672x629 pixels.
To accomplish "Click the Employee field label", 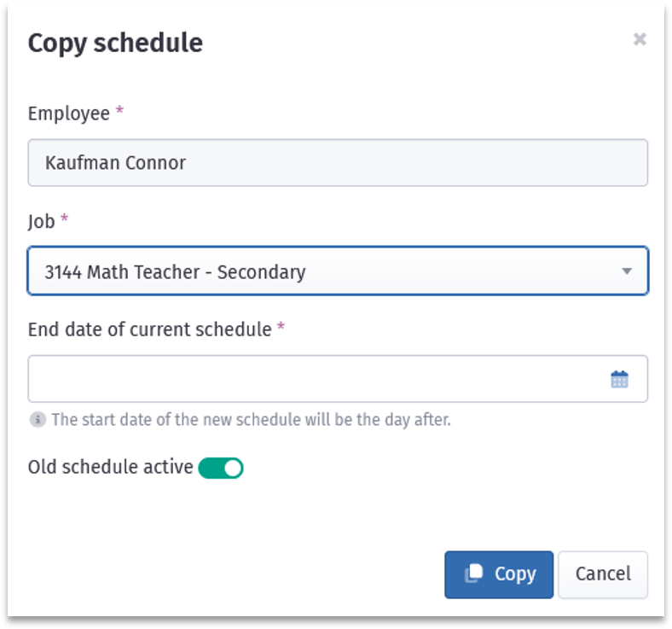I will pyautogui.click(x=68, y=114).
